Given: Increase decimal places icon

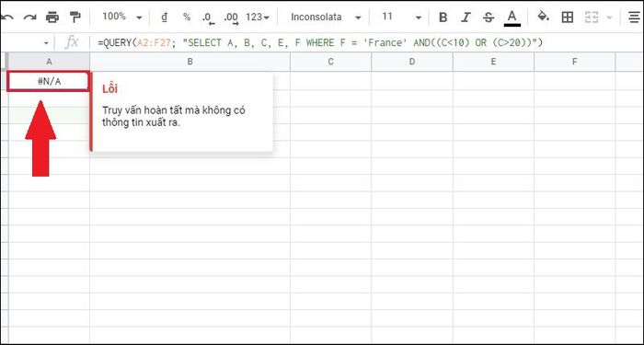Looking at the screenshot, I should [231, 17].
